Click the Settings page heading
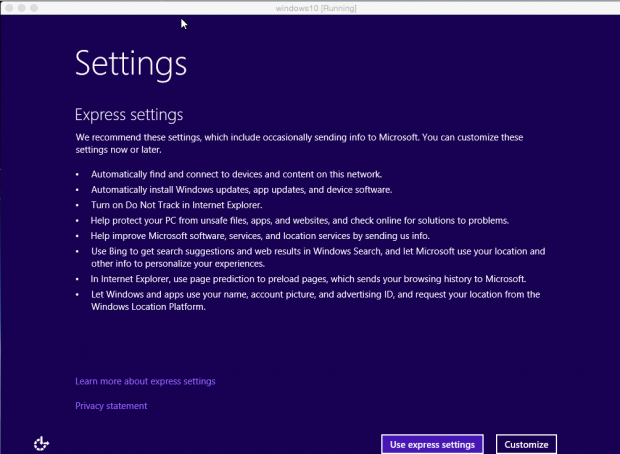 pos(131,64)
